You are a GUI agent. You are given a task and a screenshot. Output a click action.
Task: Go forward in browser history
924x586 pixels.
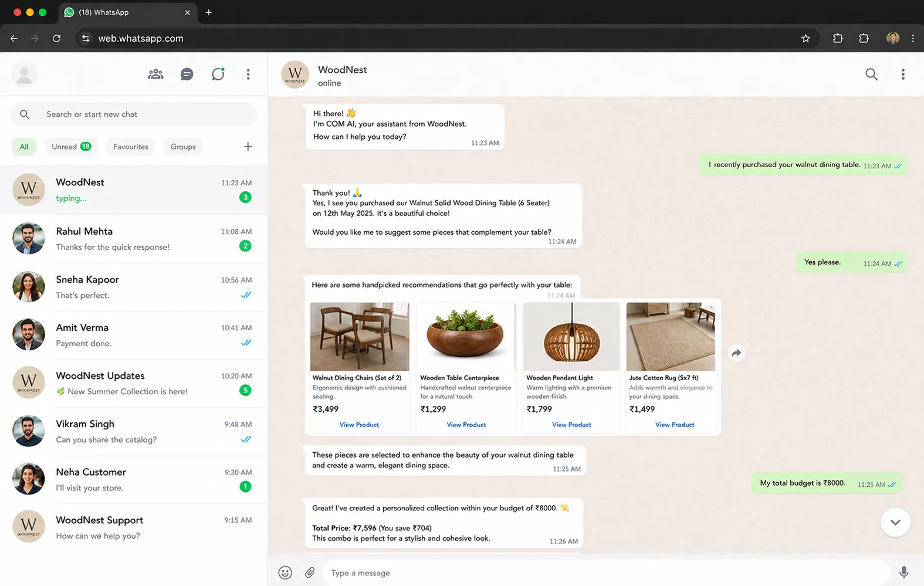click(x=35, y=38)
